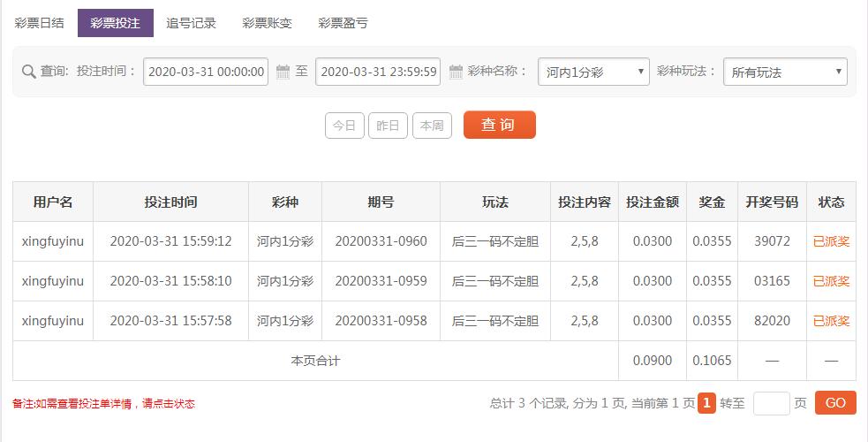Open the 彩种名称 dropdown showing 河内1分彩
Viewport: 868px width, 442px height.
click(x=593, y=72)
